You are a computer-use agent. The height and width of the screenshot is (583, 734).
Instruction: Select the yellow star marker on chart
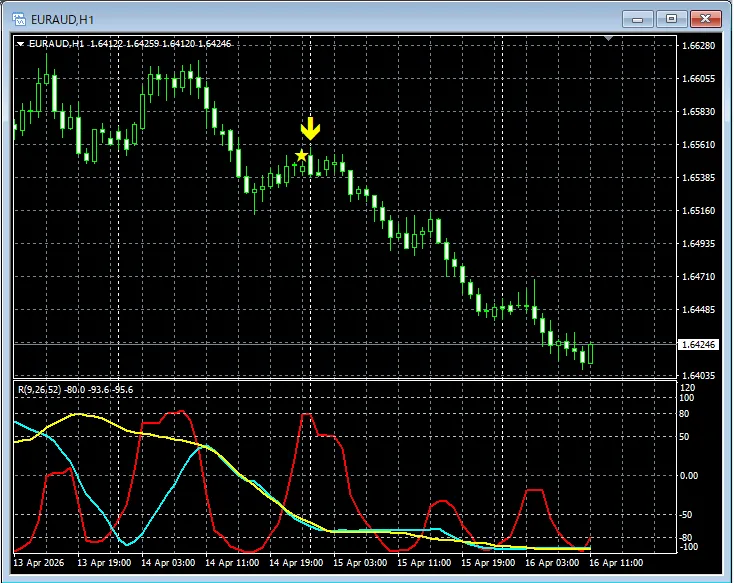pos(301,156)
